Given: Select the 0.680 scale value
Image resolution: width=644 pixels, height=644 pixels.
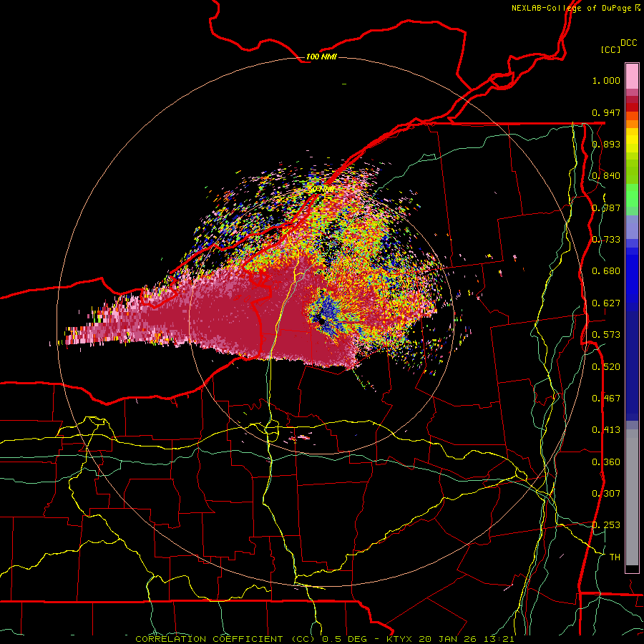Looking at the screenshot, I should click(606, 270).
